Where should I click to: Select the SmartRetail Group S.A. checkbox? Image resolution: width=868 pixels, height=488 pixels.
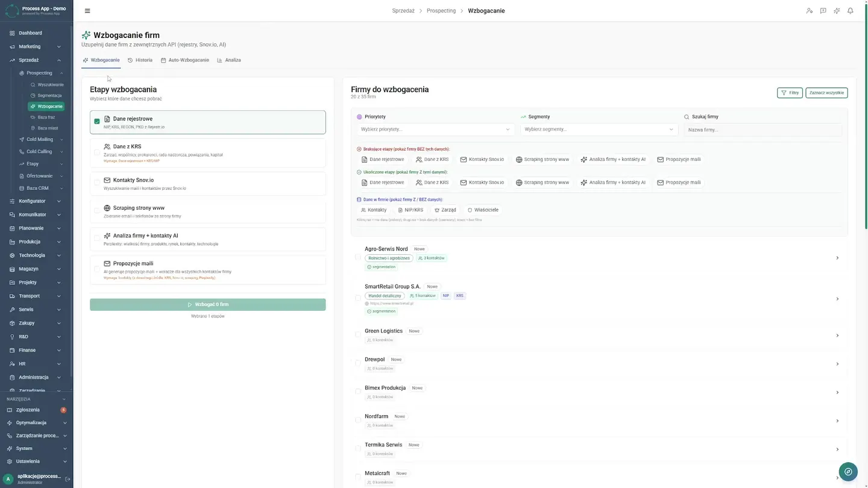[x=358, y=298]
